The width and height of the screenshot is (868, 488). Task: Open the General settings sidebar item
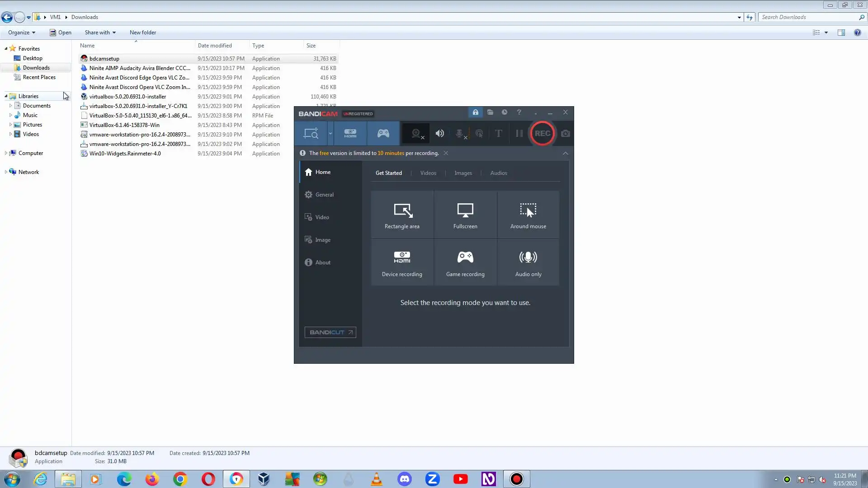[x=324, y=195]
